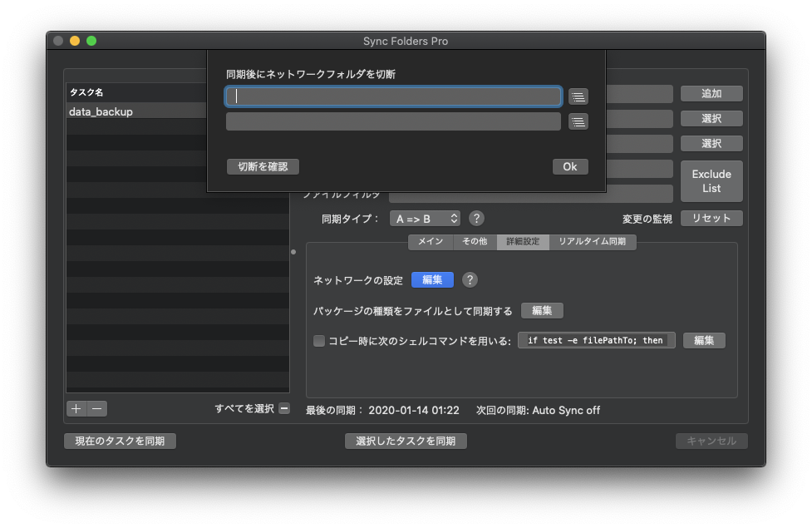Open help for sync type question mark
Screen dimensions: 812x528
tap(476, 218)
